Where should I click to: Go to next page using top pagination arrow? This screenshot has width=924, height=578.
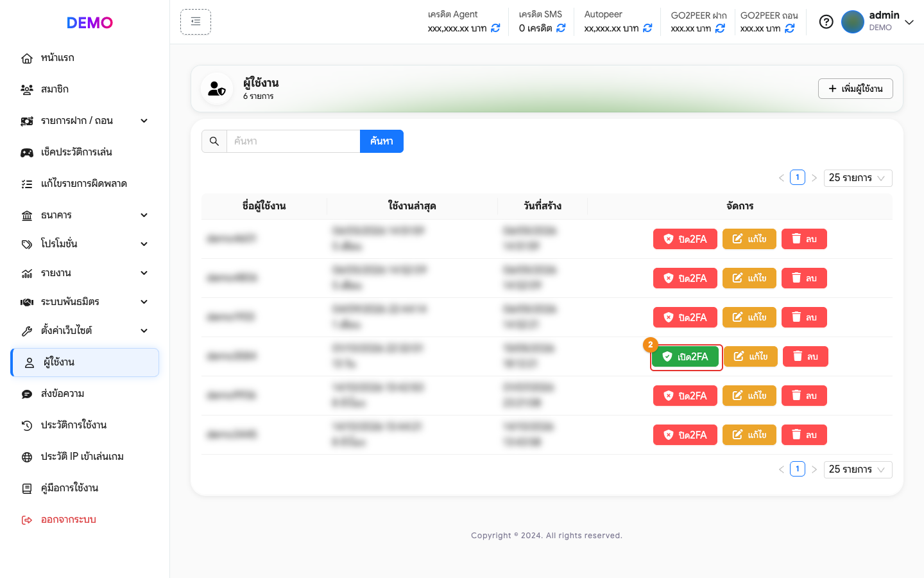coord(814,178)
